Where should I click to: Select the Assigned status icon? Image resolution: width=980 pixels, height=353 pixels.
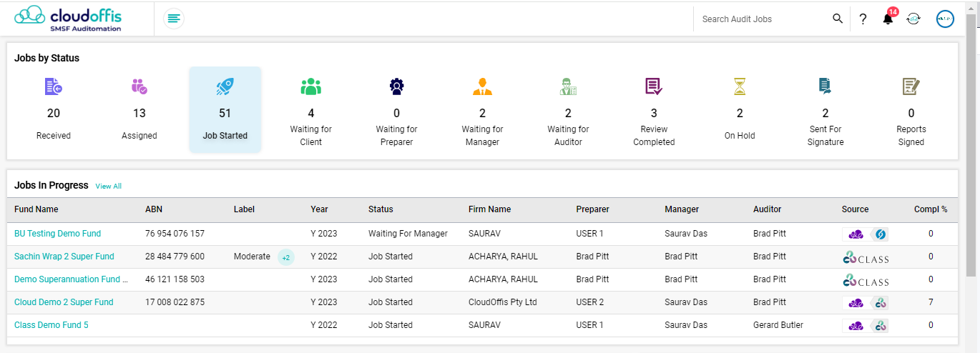point(139,86)
